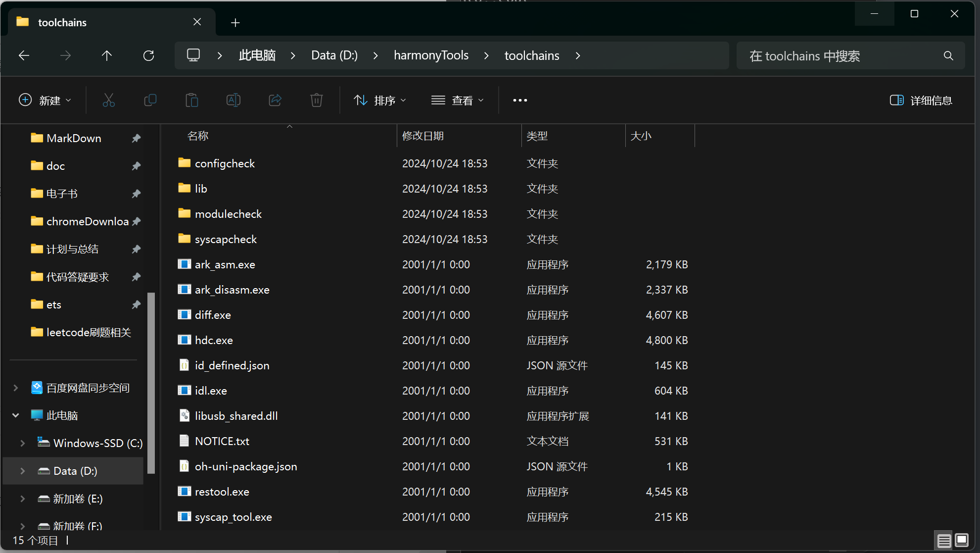980x553 pixels.
Task: Select ark_asm.exe file name
Action: pos(225,264)
